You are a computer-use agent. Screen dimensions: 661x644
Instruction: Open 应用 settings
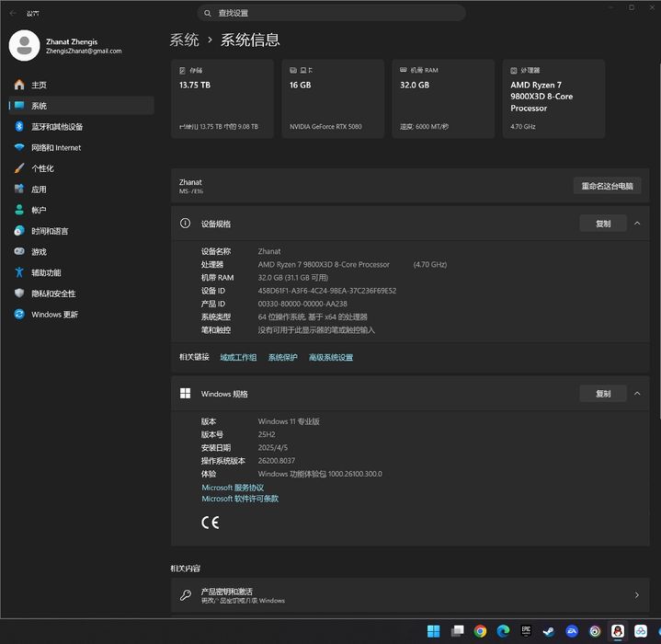[x=81, y=190]
